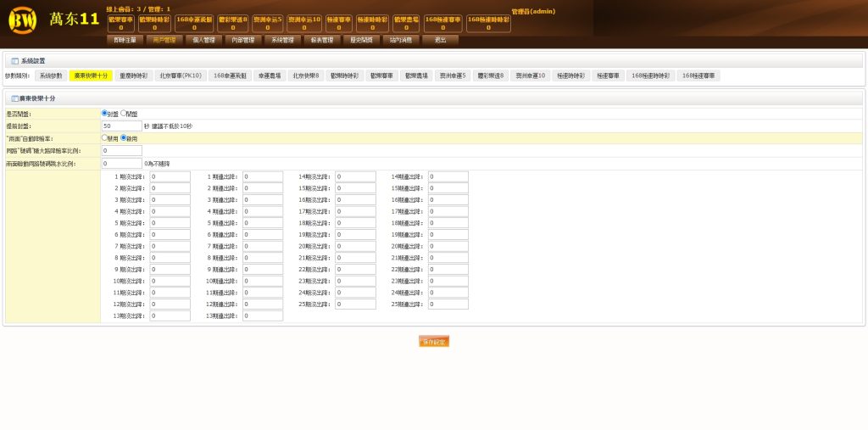Screen dimensions: 868x430
Task: Open the 個人管理 menu
Action: (203, 40)
